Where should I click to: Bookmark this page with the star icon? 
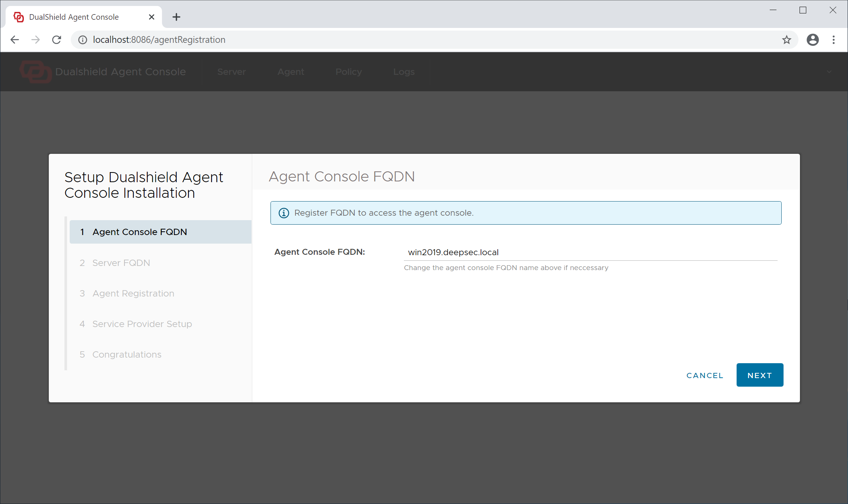tap(787, 40)
